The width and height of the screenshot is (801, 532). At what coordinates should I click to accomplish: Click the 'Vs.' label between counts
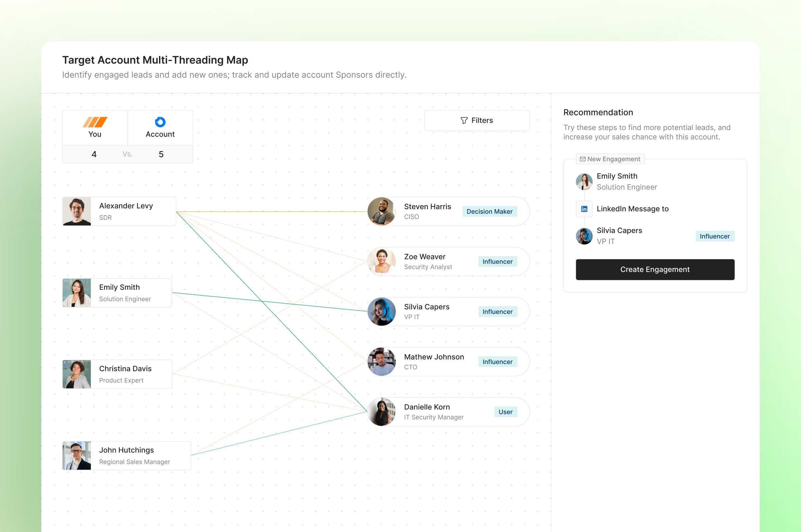click(x=128, y=154)
